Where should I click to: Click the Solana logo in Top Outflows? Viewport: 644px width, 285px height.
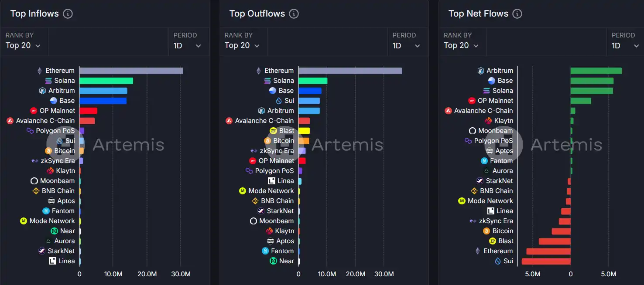267,81
